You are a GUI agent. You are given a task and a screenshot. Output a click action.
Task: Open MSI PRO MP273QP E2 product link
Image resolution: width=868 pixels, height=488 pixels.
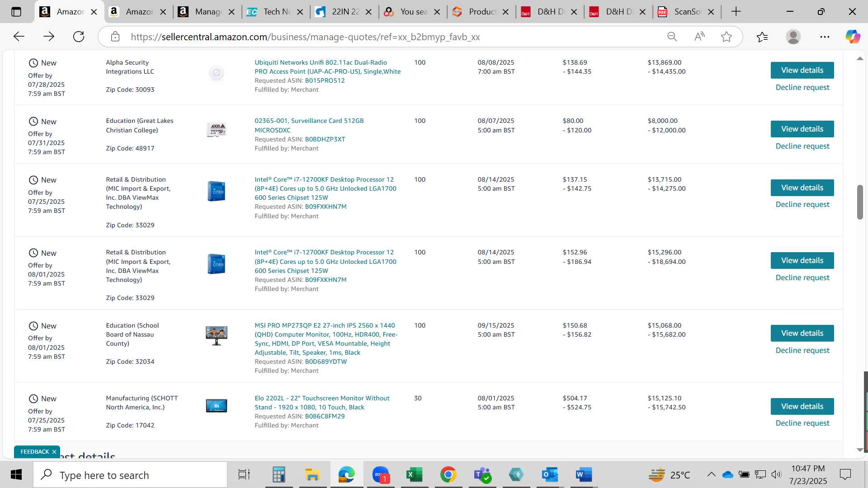[326, 339]
